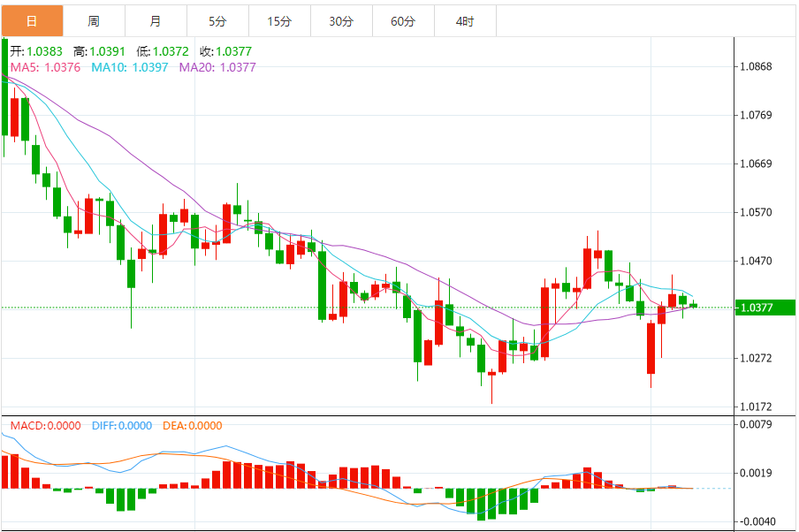This screenshot has height=532, width=799.
Task: Switch to the 周 weekly tab
Action: pyautogui.click(x=94, y=21)
